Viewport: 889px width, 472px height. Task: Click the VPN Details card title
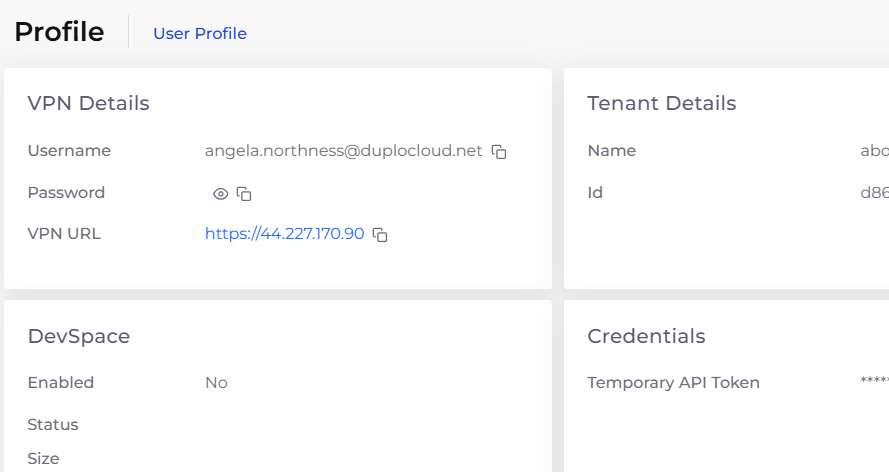[88, 103]
